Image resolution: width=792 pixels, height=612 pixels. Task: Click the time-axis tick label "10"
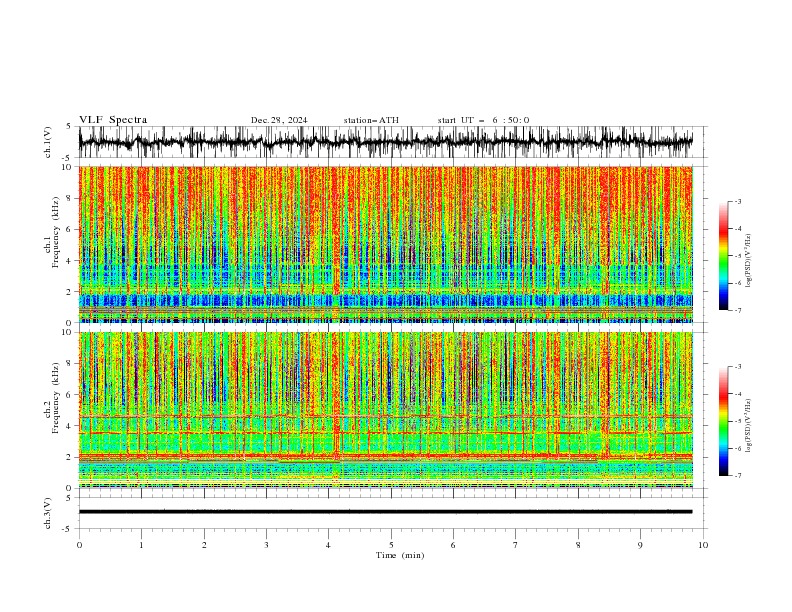[x=703, y=545]
